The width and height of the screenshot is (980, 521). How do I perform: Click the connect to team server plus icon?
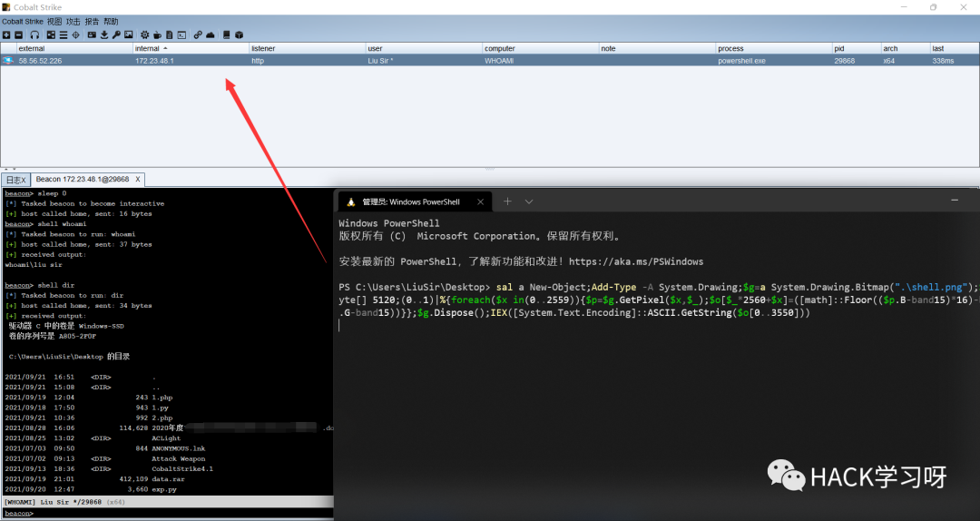pos(6,35)
